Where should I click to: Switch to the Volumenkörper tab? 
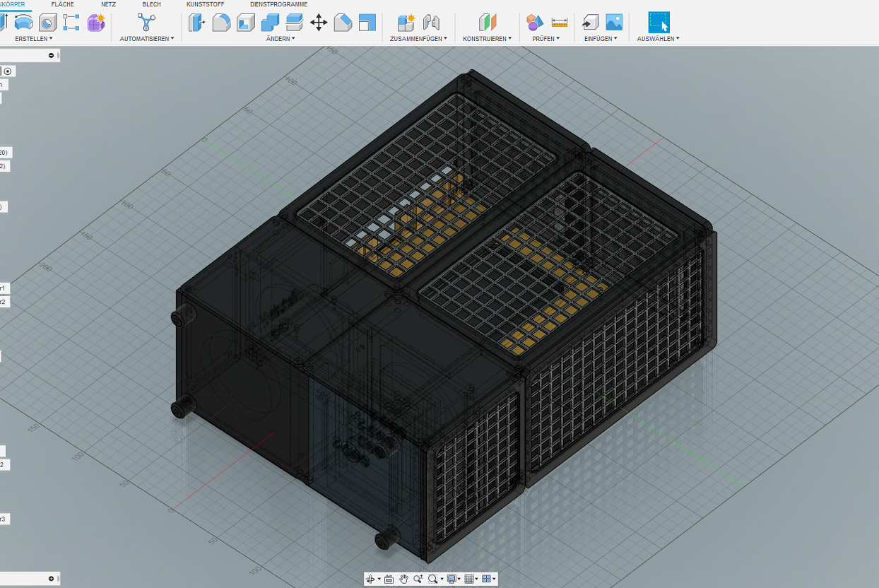tap(12, 4)
